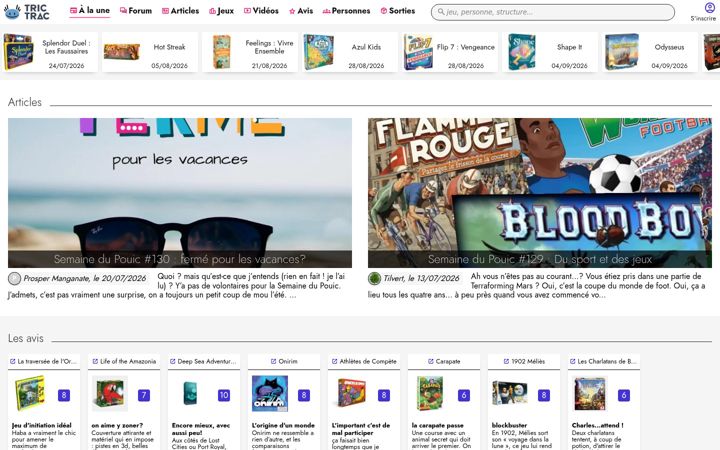Go to the Articles navigation item
Image resolution: width=720 pixels, height=450 pixels.
(180, 11)
